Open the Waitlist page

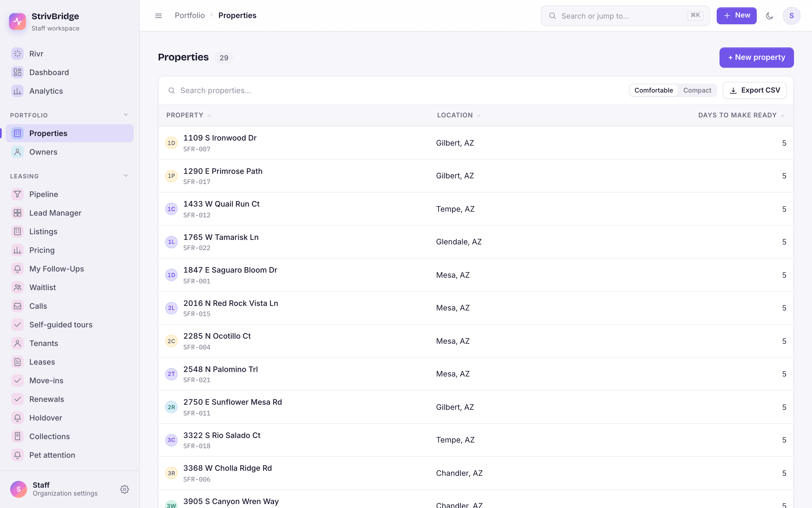tap(69, 287)
